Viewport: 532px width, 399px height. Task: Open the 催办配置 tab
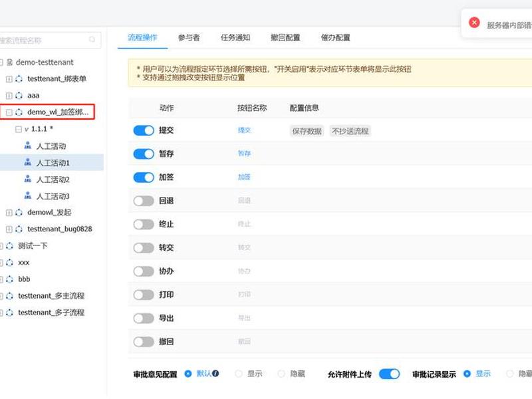336,37
